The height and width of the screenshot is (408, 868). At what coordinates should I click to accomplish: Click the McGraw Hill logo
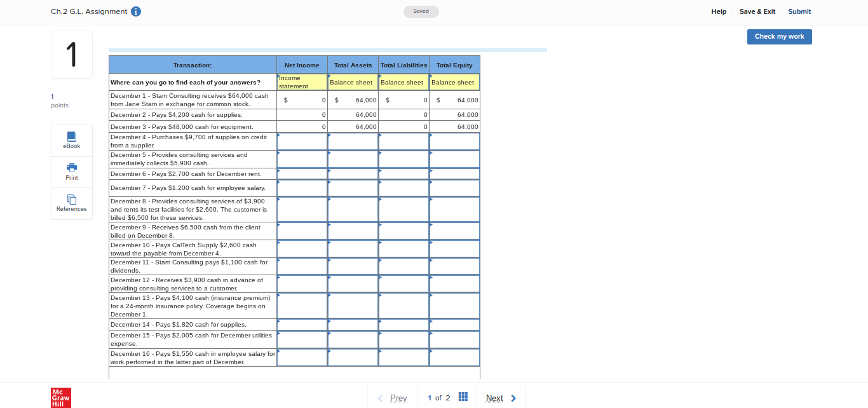(60, 397)
